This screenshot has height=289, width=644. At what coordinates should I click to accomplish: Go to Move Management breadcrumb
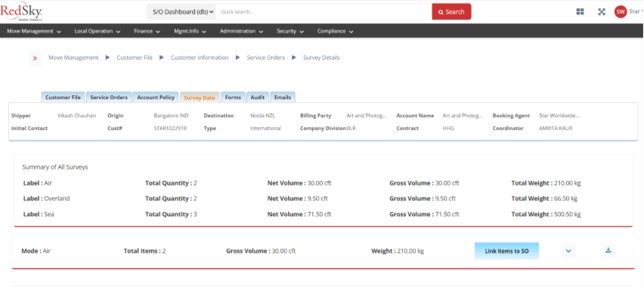pos(73,58)
